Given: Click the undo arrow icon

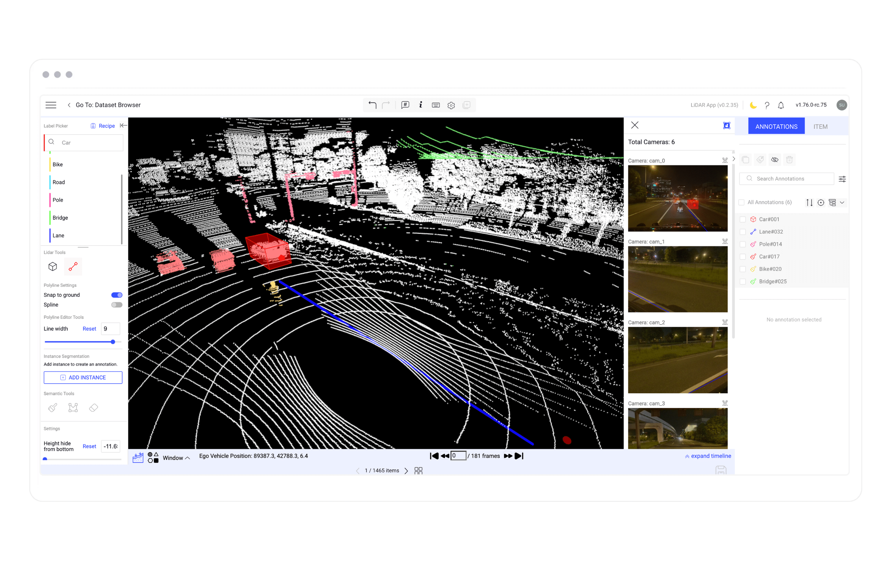Looking at the screenshot, I should [372, 105].
